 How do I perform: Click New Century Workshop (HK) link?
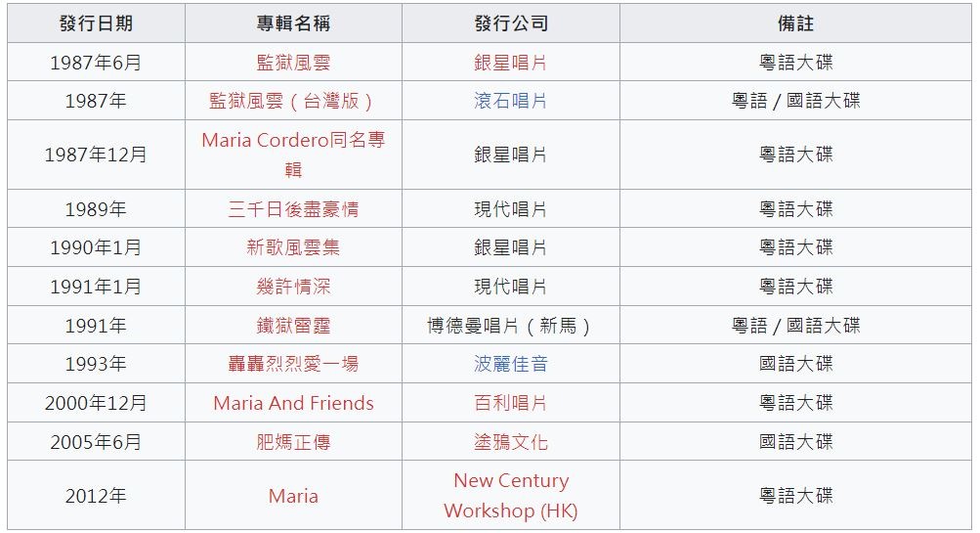(x=511, y=496)
